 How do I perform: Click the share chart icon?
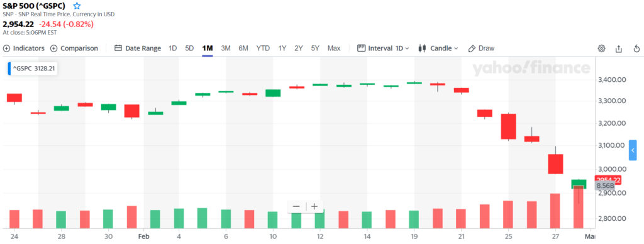coord(619,48)
